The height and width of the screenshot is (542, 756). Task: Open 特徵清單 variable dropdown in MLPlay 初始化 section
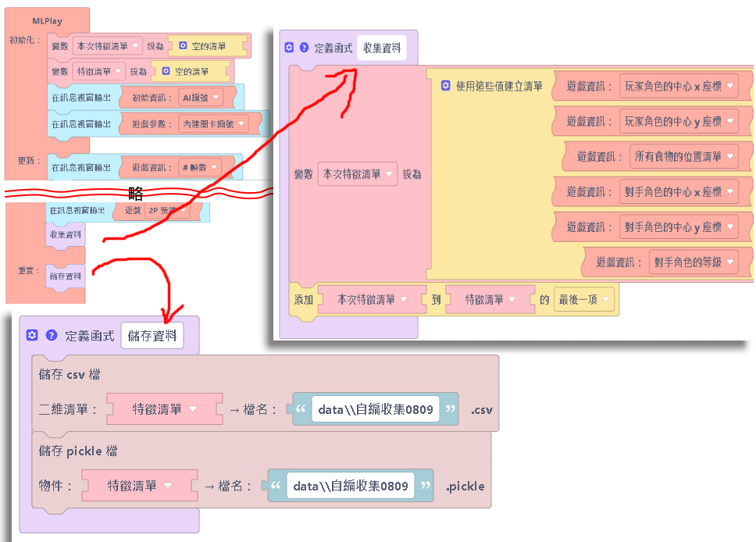[x=99, y=71]
